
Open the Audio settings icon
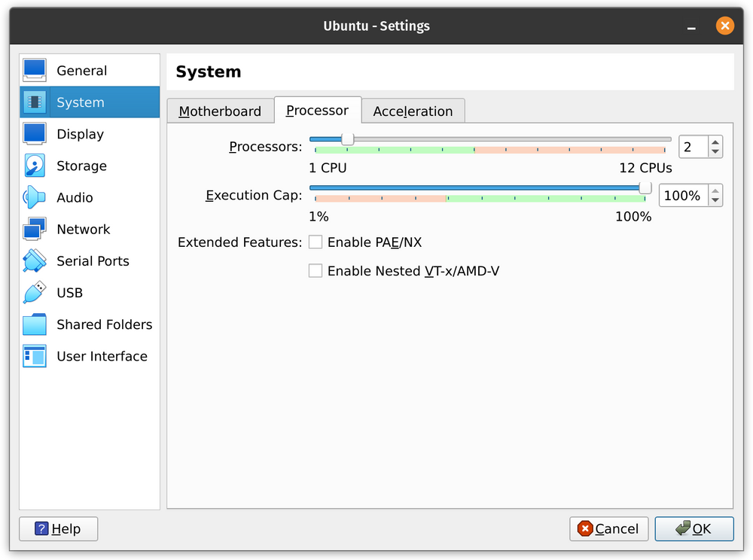(35, 197)
